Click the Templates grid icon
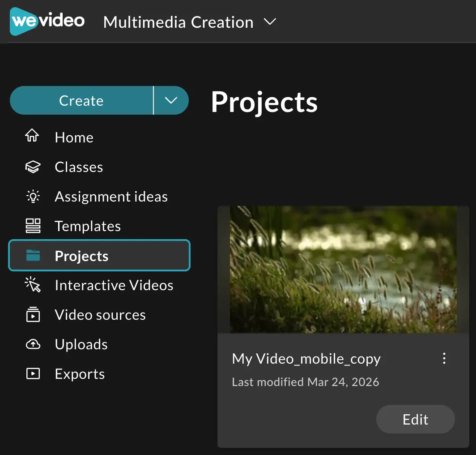 point(33,226)
